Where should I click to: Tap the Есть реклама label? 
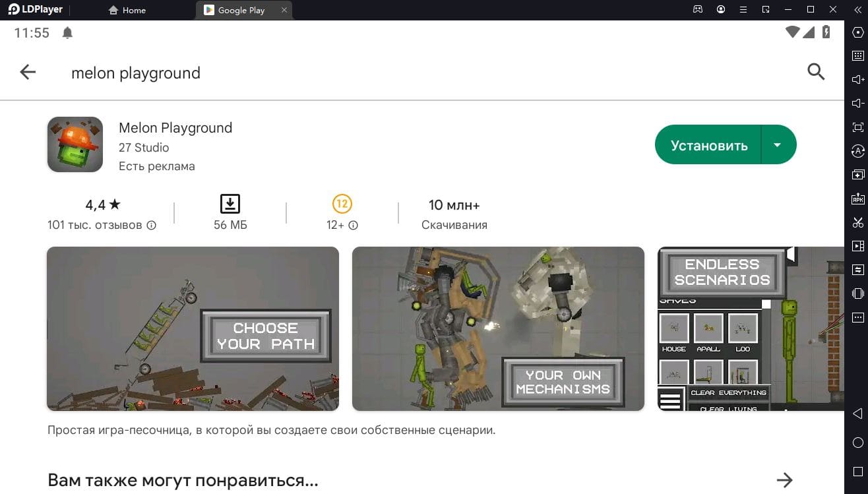pos(157,166)
